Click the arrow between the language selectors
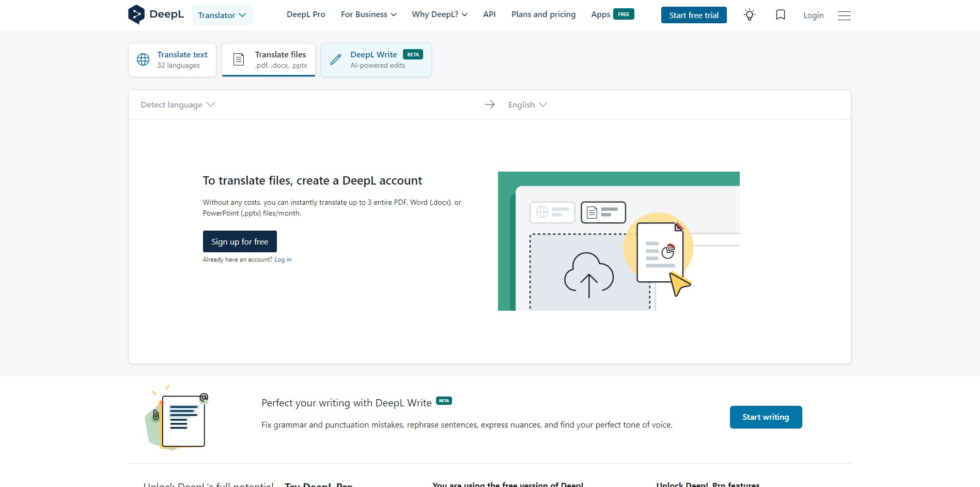Viewport: 980px width, 487px height. [x=490, y=104]
